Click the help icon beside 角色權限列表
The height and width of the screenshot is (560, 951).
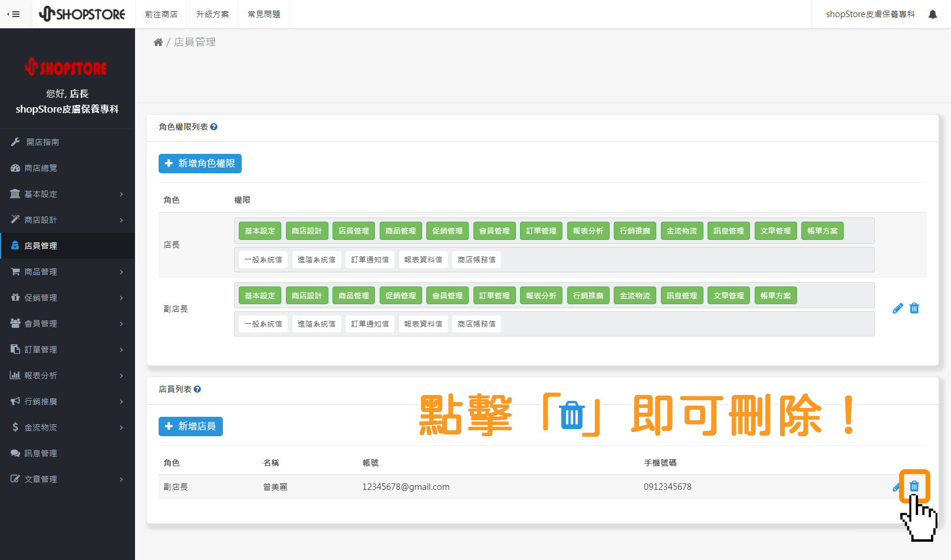(214, 127)
